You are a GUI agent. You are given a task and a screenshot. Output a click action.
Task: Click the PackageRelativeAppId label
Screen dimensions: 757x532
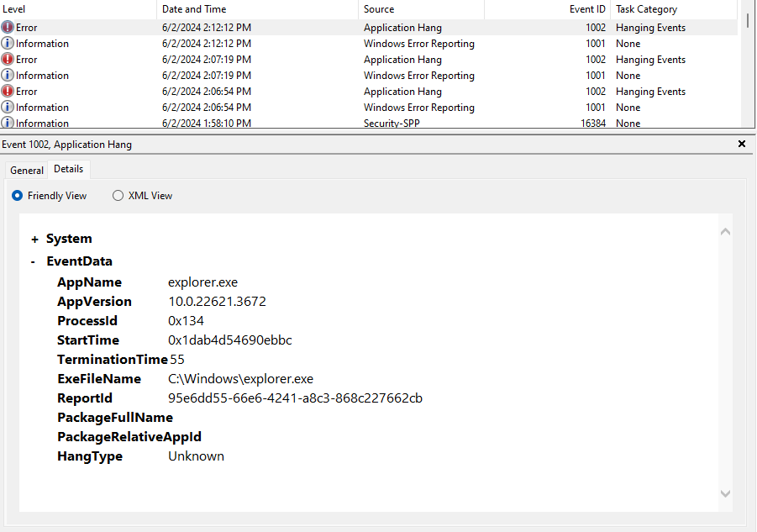(129, 436)
